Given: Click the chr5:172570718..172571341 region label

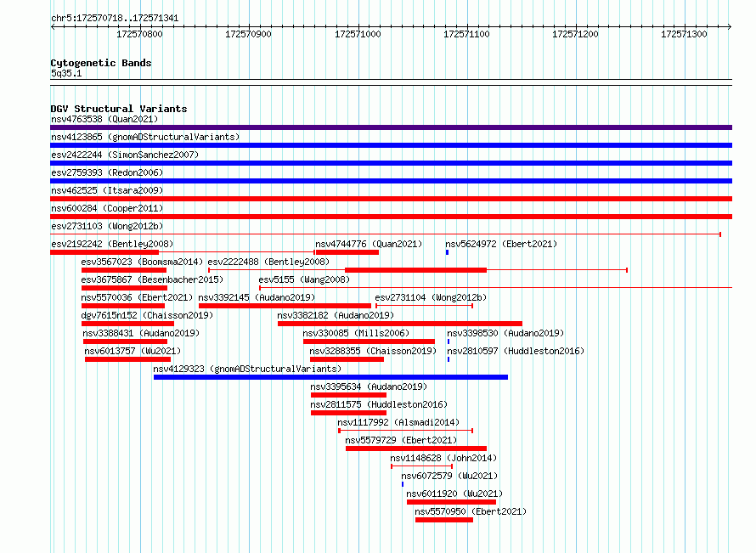Looking at the screenshot, I should 115,19.
